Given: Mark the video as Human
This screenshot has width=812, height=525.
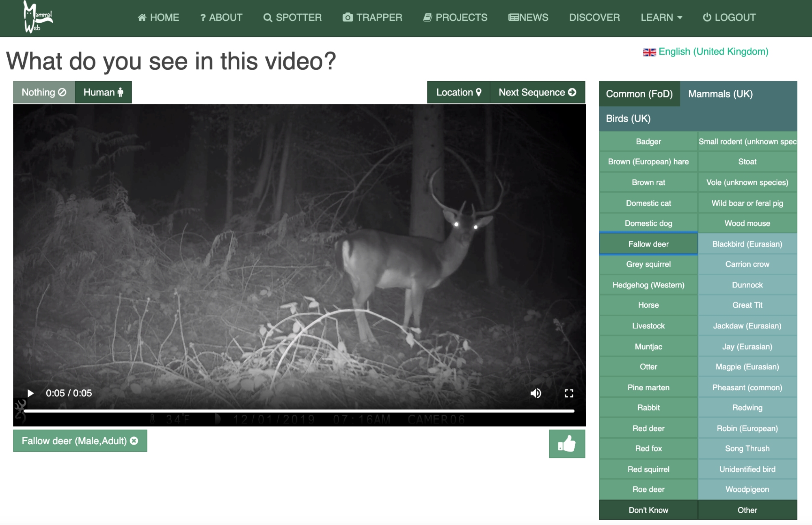Looking at the screenshot, I should tap(103, 92).
